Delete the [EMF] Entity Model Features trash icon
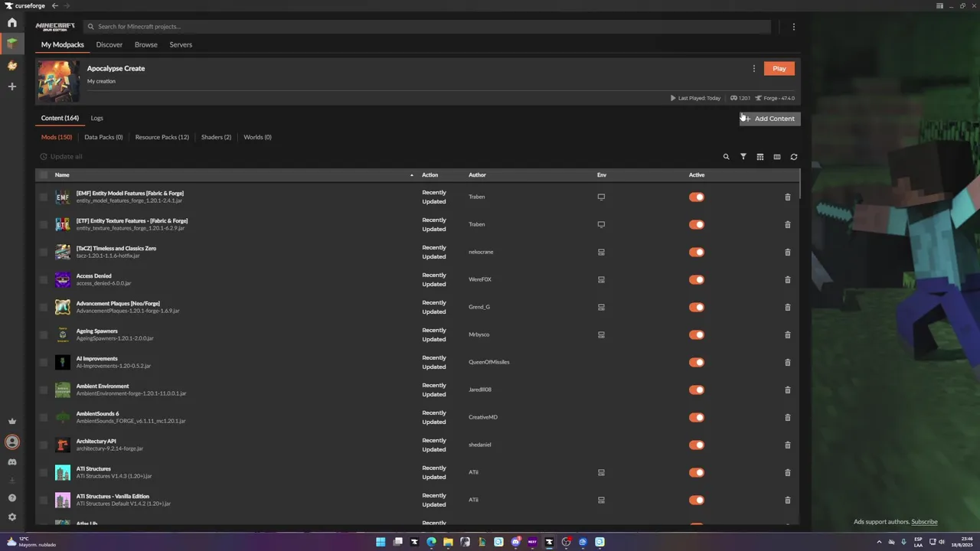 pyautogui.click(x=787, y=197)
